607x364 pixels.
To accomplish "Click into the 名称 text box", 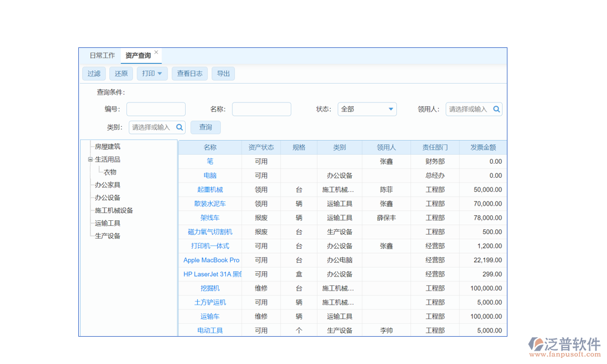I will pos(261,109).
